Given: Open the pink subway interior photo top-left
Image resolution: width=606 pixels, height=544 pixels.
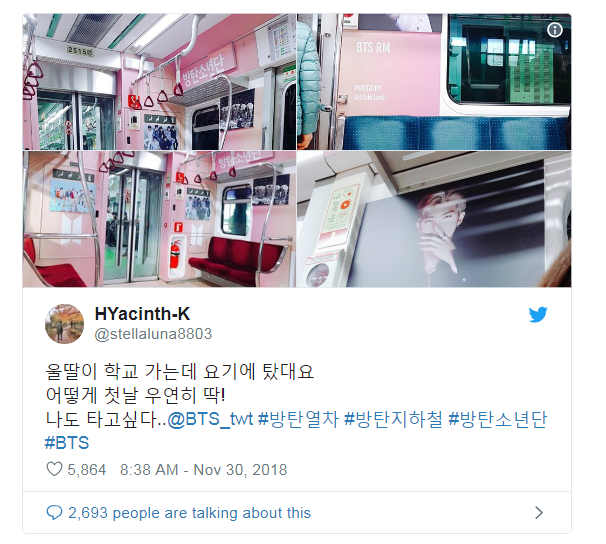Looking at the screenshot, I should (159, 82).
